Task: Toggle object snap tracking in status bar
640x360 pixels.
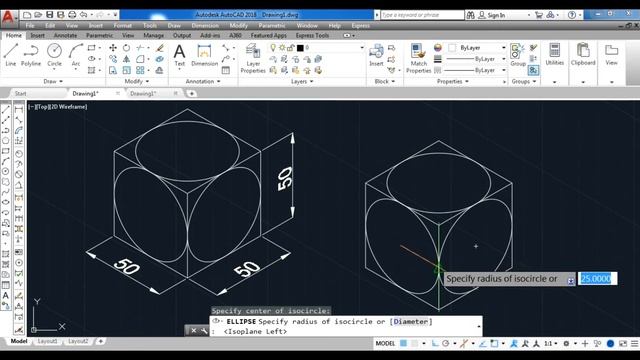Action: point(483,344)
